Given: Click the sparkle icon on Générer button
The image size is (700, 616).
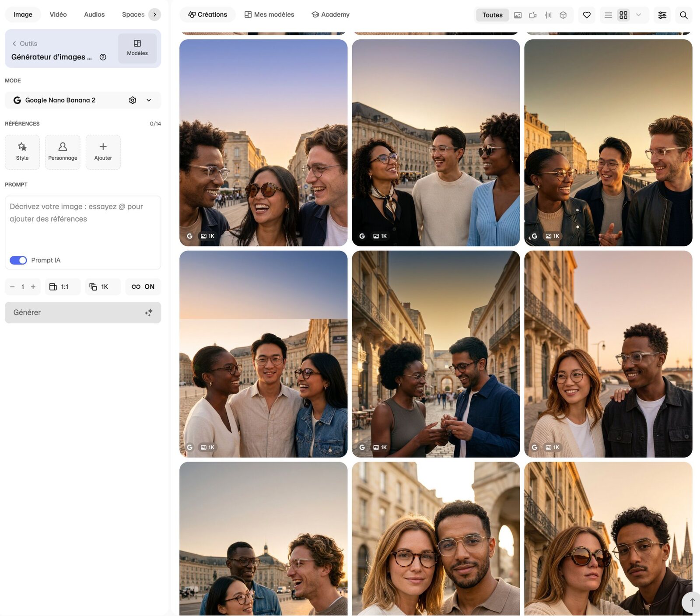Looking at the screenshot, I should click(149, 312).
